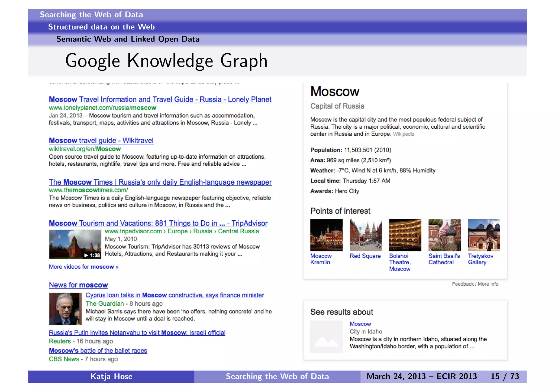
Task: Open The Moscow Times newspaper result
Action: point(160,182)
